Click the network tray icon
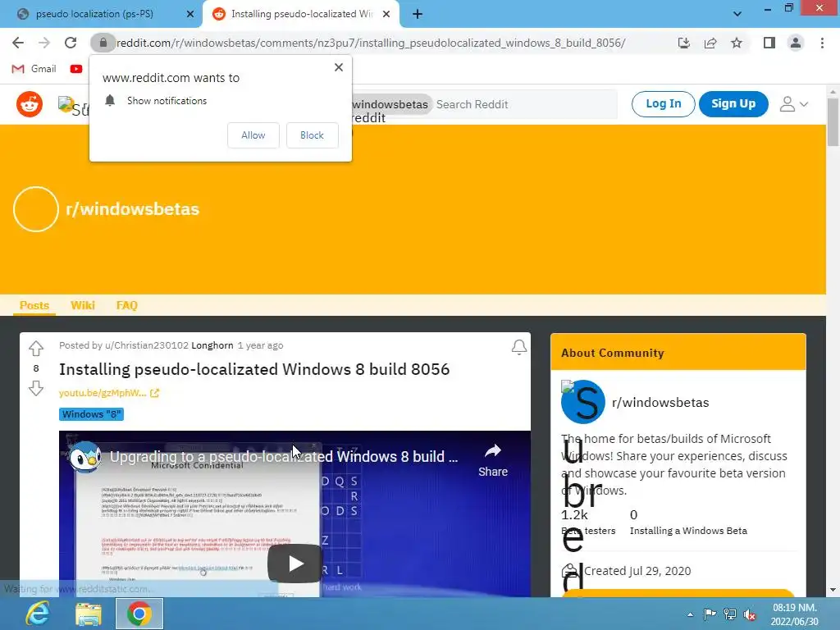 click(729, 614)
